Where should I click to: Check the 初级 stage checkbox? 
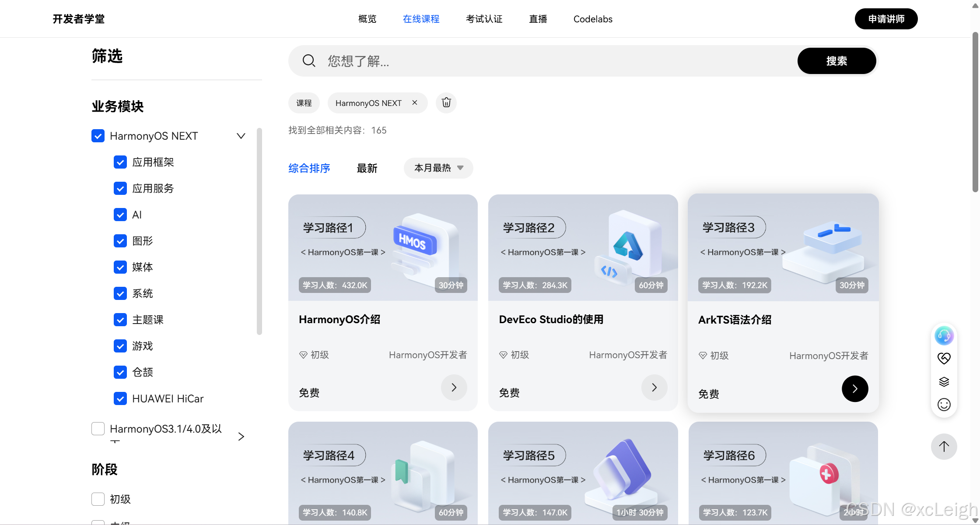pos(98,499)
